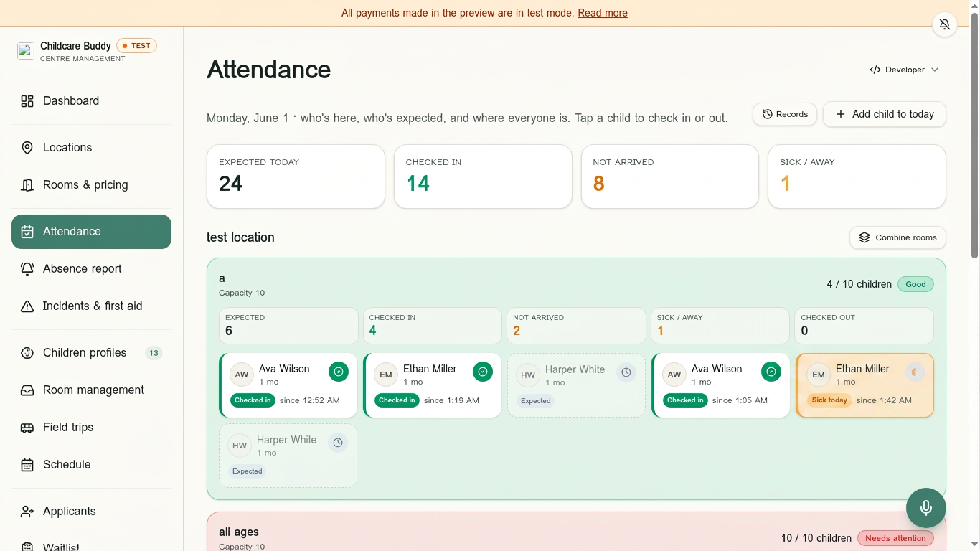Image resolution: width=980 pixels, height=551 pixels.
Task: Click the muted bell notification icon
Action: [x=945, y=24]
